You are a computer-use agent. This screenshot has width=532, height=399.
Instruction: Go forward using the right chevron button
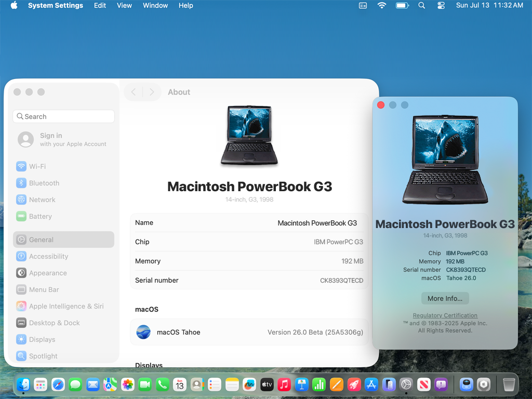click(152, 92)
